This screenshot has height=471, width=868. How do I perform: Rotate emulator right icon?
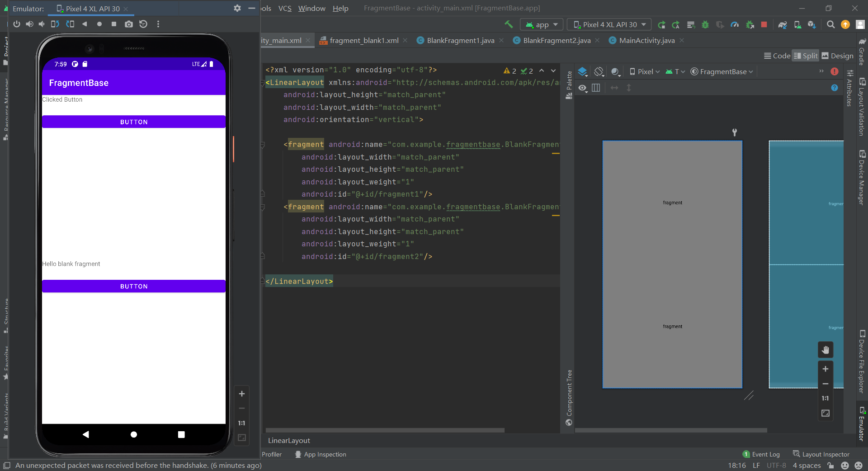(70, 24)
